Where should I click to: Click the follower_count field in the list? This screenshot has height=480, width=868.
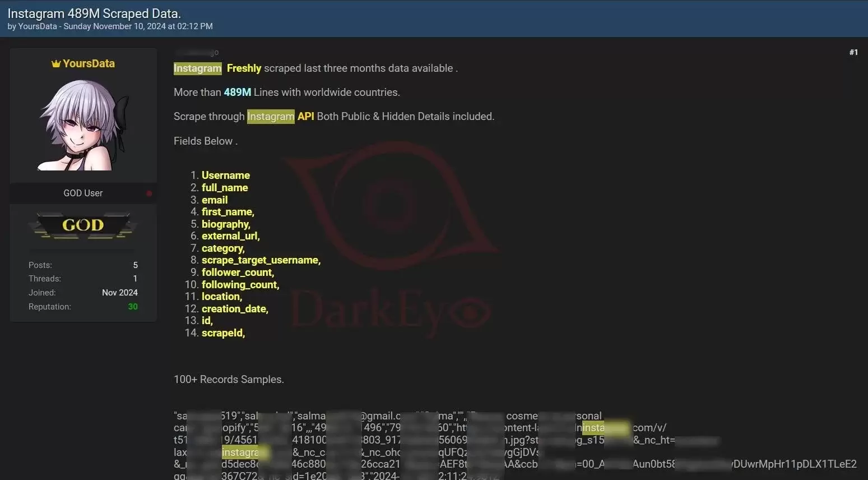238,272
